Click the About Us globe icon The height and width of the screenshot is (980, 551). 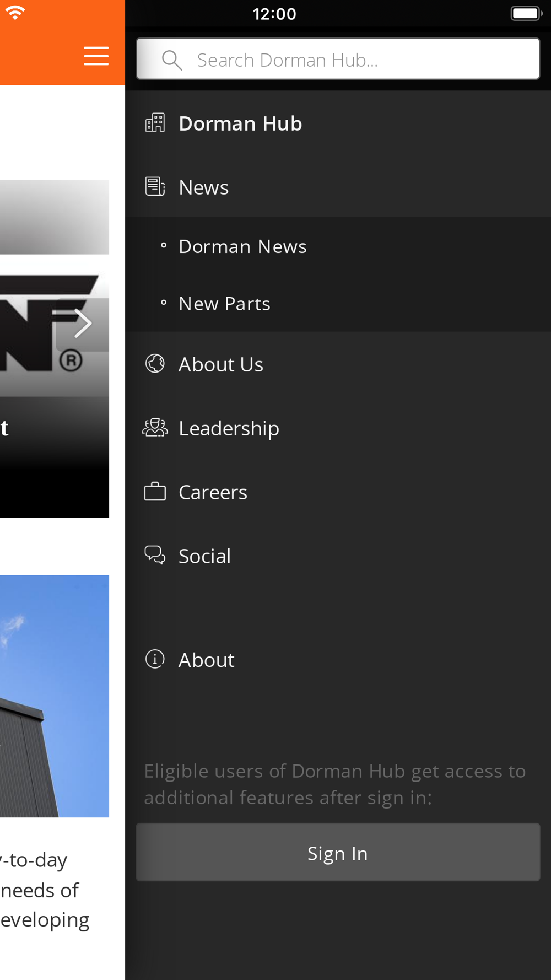click(x=155, y=364)
